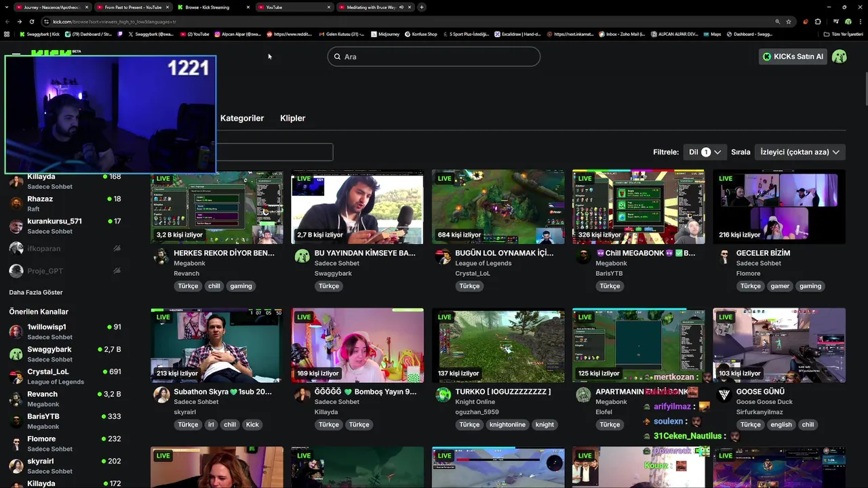Click BarisYTB avatar in sidebar

(x=16, y=421)
